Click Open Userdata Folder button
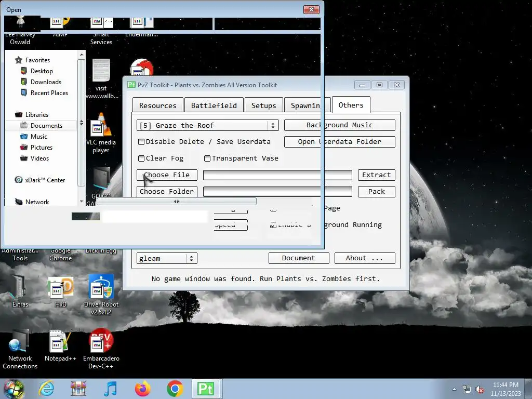Screen dimensions: 532x399 click(x=340, y=141)
